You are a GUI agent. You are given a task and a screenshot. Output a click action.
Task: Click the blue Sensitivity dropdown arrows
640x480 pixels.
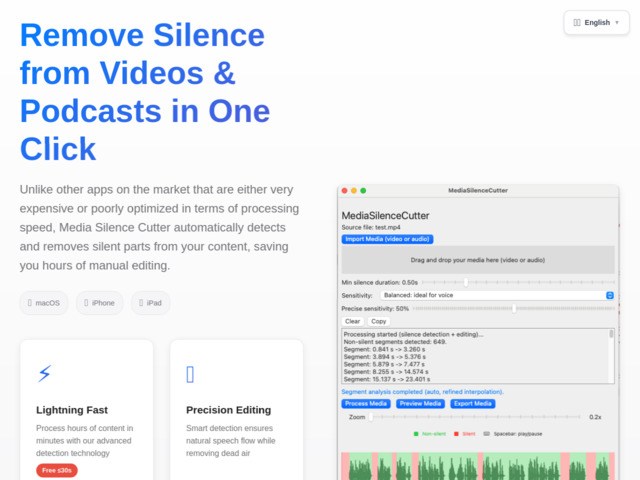[610, 295]
